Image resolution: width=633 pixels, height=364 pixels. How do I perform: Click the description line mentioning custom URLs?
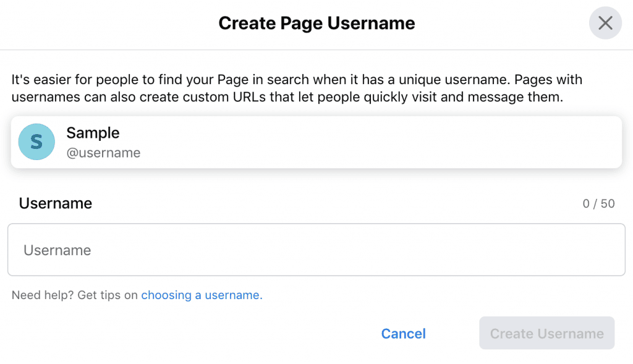pos(287,97)
